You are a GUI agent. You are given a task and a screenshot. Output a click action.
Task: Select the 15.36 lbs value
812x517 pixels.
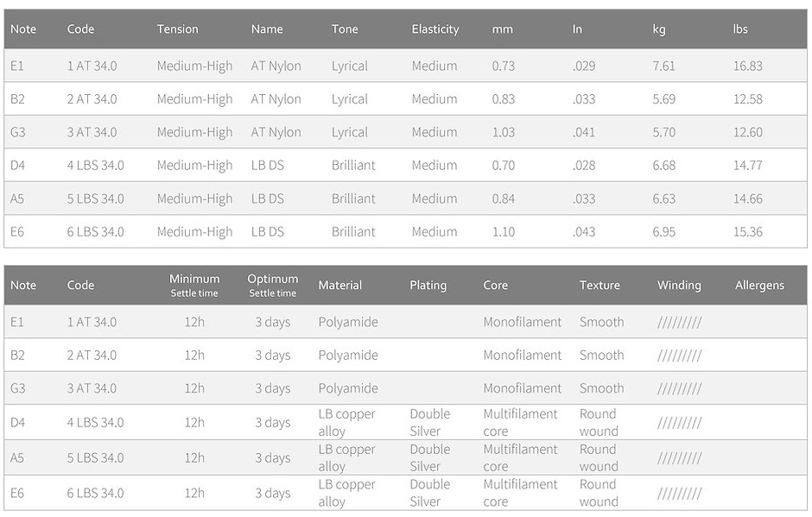pos(747,232)
